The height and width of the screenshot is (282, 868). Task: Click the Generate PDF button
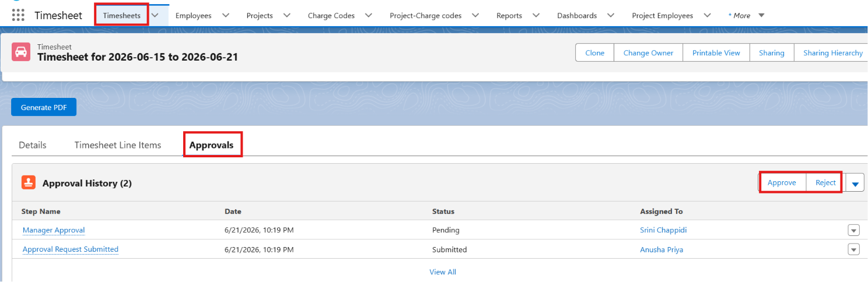pyautogui.click(x=44, y=107)
